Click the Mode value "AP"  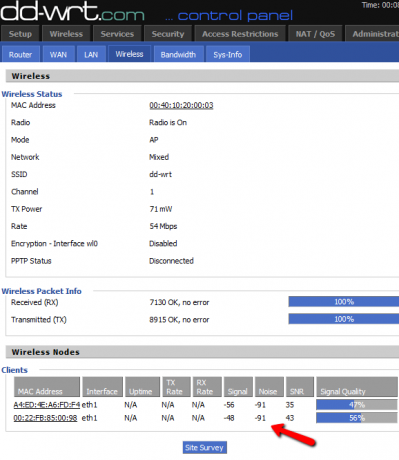tap(154, 140)
